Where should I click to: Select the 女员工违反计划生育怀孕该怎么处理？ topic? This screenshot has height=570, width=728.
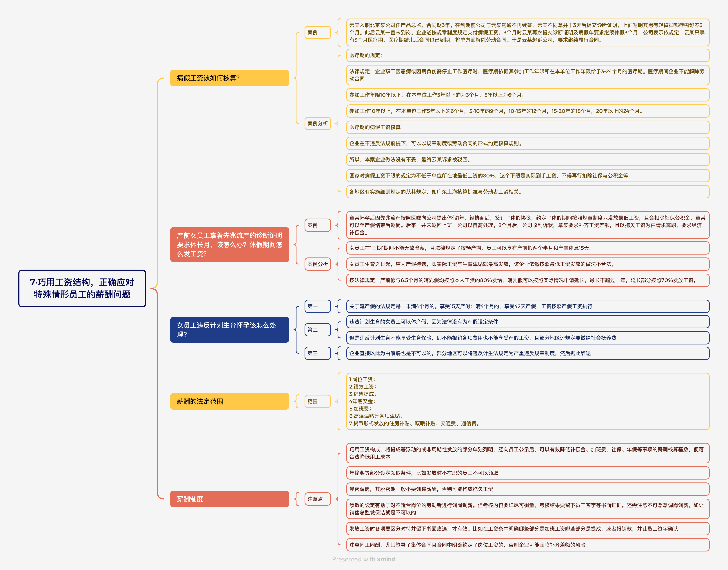pyautogui.click(x=230, y=330)
